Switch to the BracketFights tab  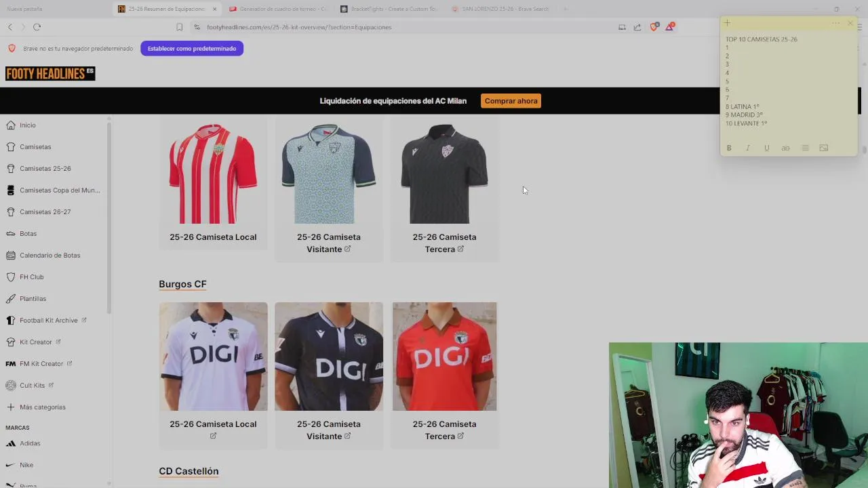click(389, 9)
